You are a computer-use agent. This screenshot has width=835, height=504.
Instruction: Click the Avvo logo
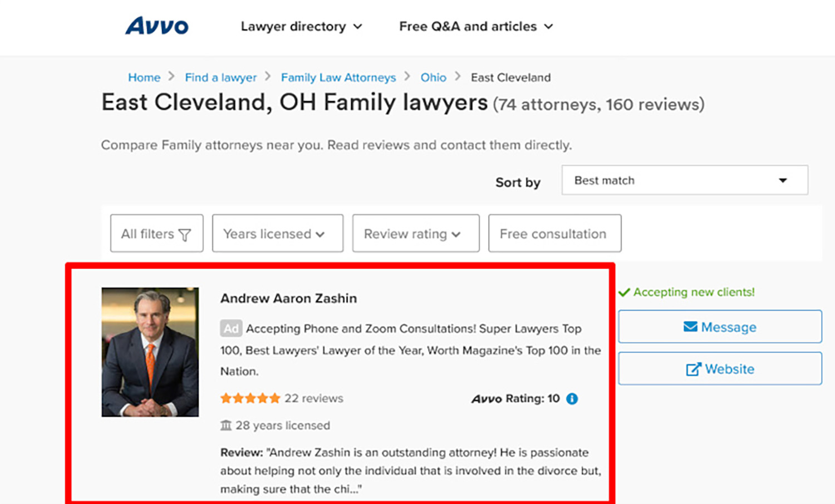point(156,26)
